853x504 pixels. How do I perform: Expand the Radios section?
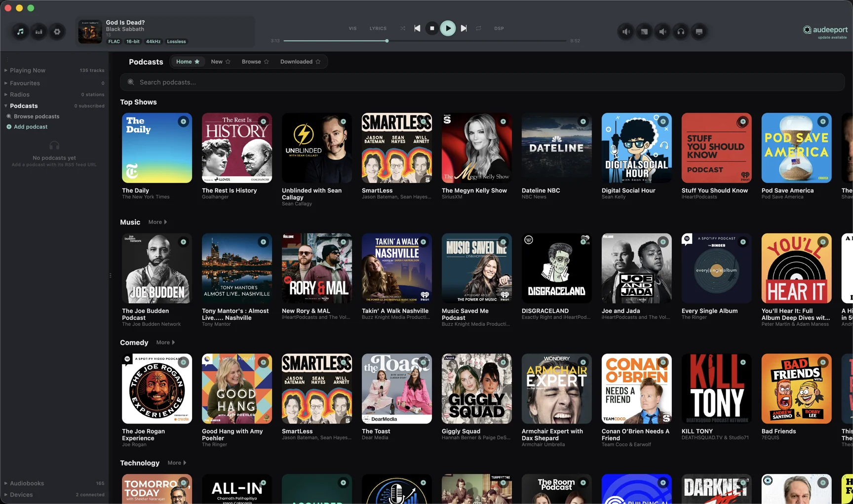(6, 94)
